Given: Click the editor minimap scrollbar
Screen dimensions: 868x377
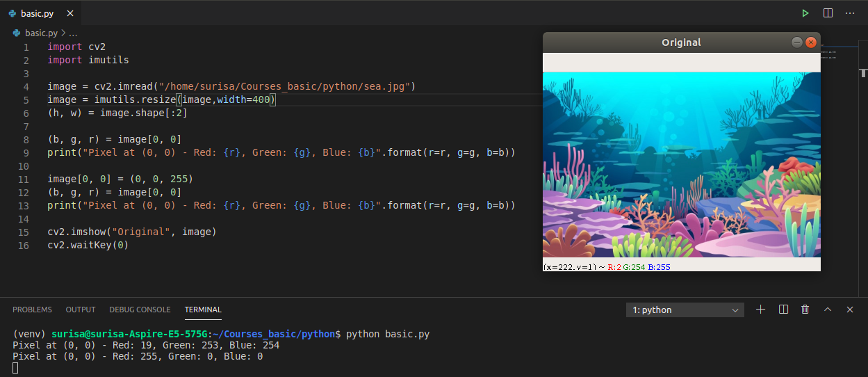Looking at the screenshot, I should (862, 72).
